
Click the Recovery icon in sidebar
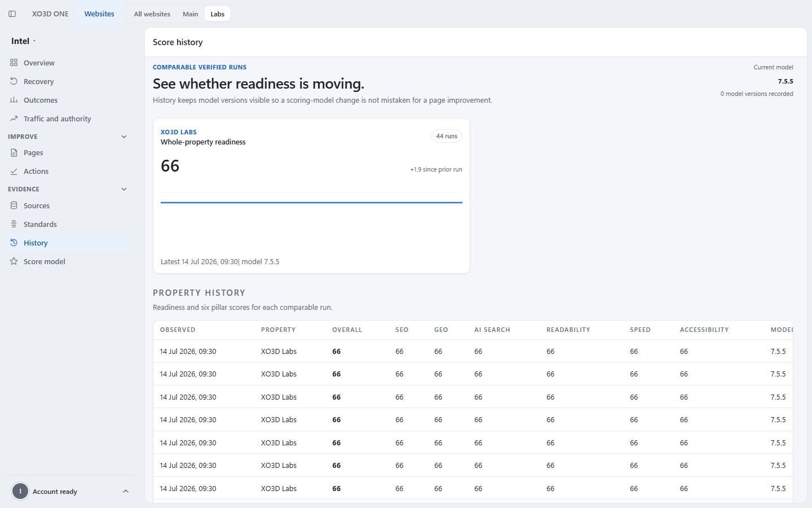14,81
